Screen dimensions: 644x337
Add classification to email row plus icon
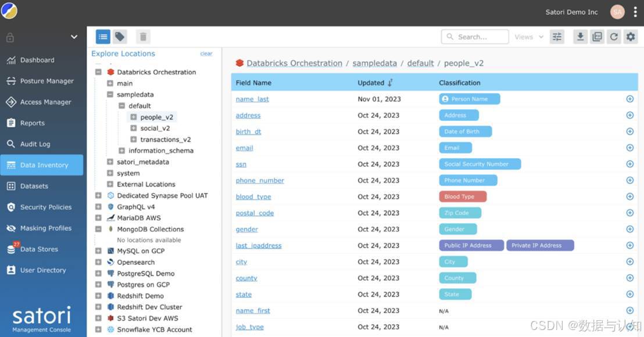click(629, 148)
